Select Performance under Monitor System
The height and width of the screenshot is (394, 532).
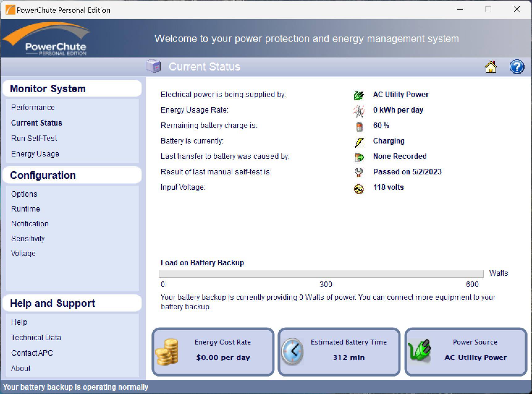(x=33, y=107)
